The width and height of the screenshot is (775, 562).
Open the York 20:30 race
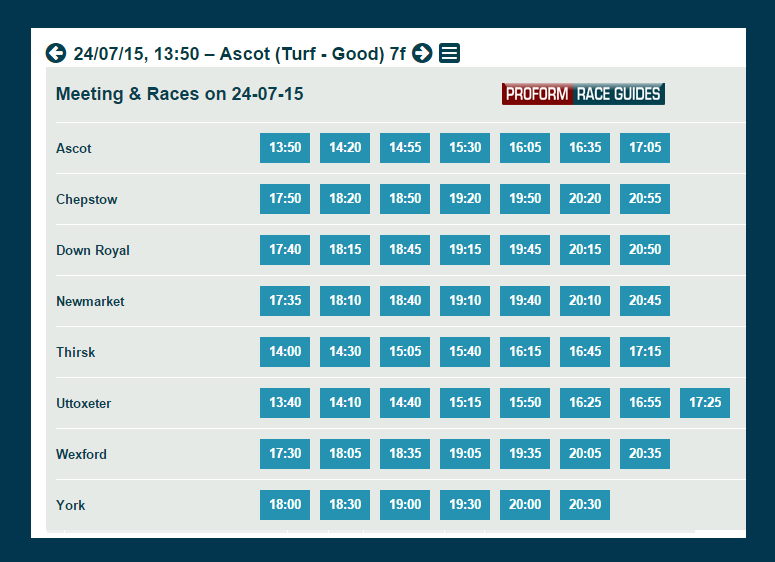click(x=585, y=505)
